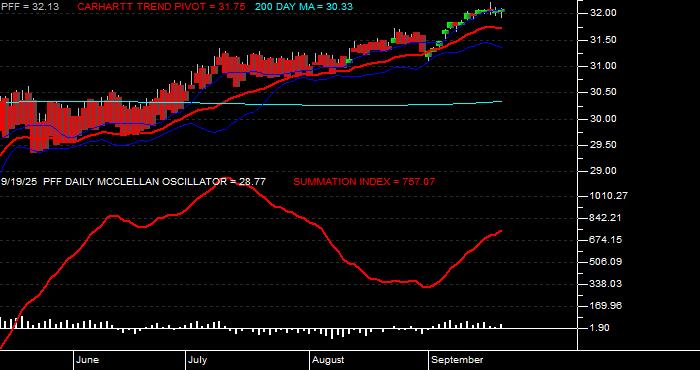Image resolution: width=700 pixels, height=370 pixels.
Task: Click the 31.50 price axis value
Action: click(x=604, y=40)
